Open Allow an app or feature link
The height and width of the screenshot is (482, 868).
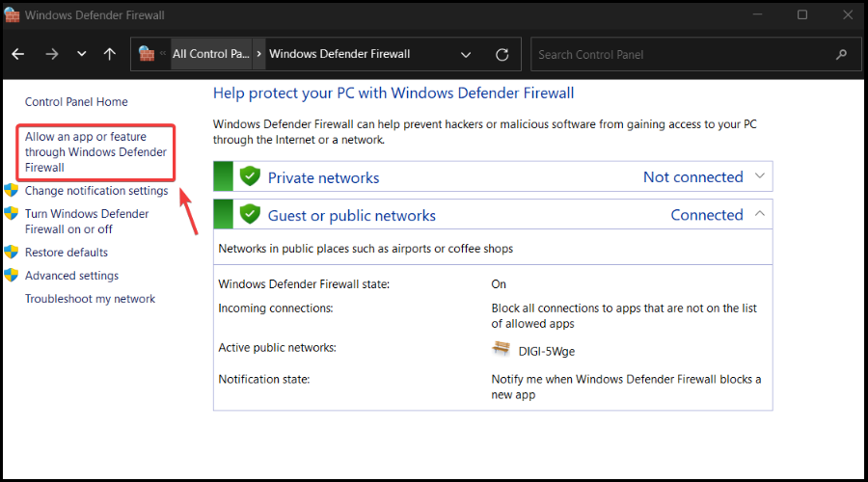[95, 152]
